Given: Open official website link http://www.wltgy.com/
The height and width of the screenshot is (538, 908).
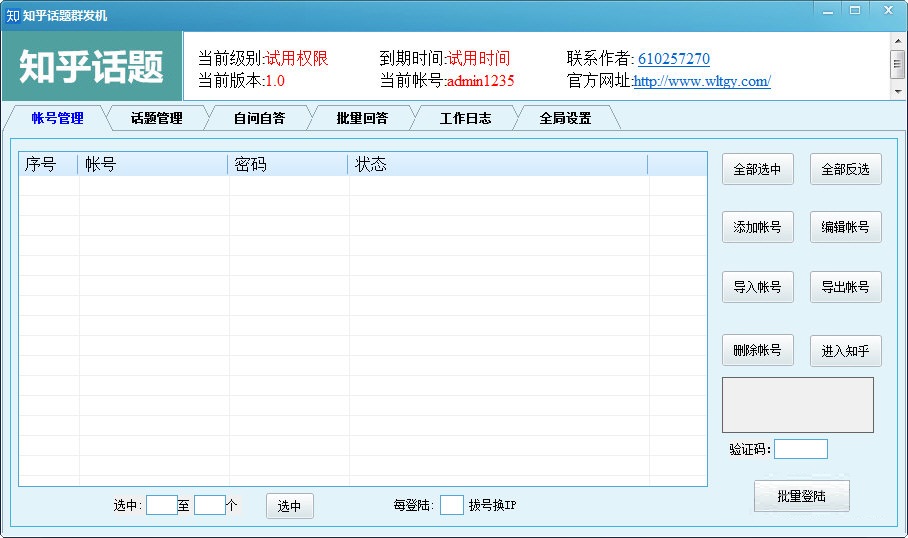Looking at the screenshot, I should click(702, 81).
